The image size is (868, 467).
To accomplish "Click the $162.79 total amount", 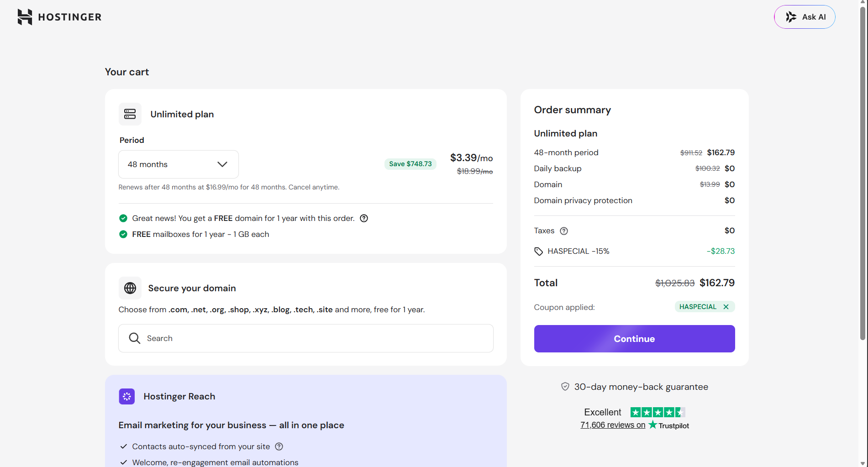I will [717, 283].
